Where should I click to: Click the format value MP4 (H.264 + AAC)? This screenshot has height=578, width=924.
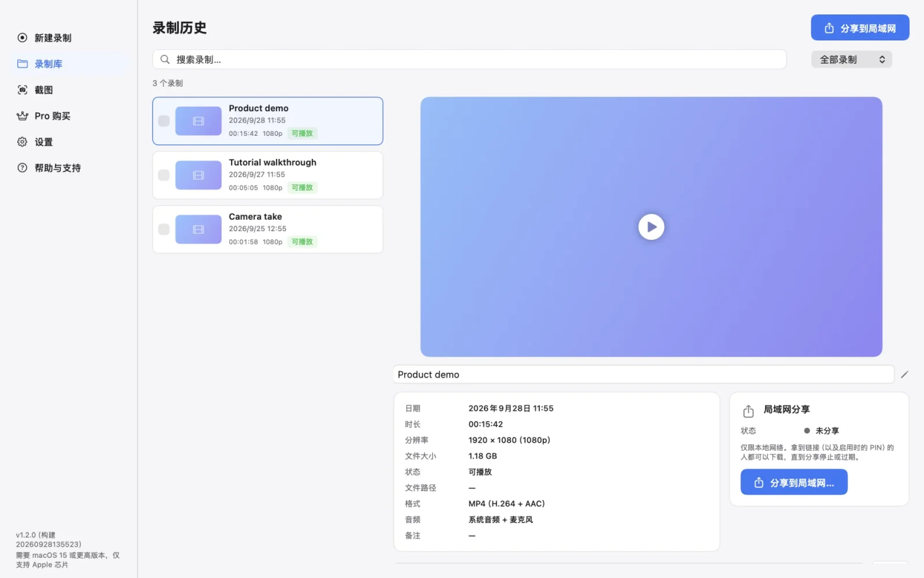(506, 503)
